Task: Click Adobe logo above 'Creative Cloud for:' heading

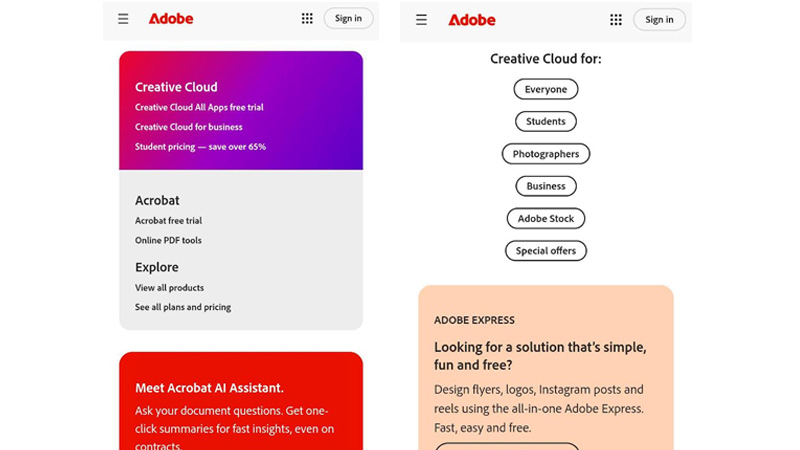Action: coord(471,19)
